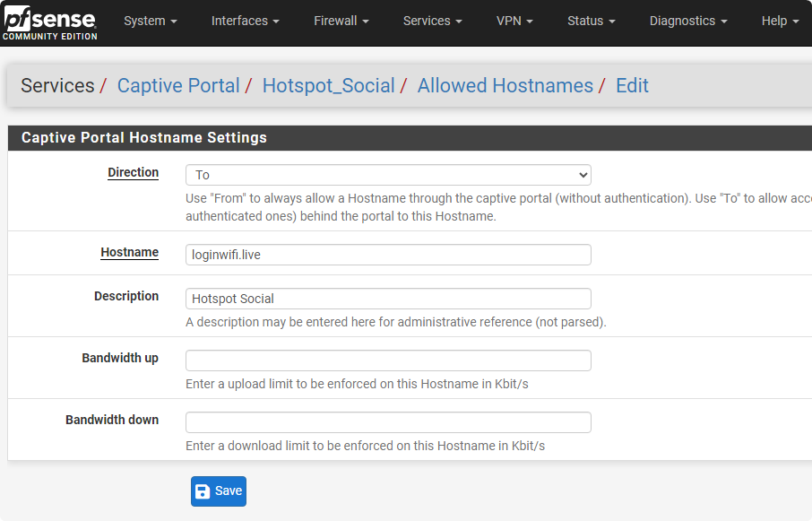Open the System menu

tap(150, 21)
